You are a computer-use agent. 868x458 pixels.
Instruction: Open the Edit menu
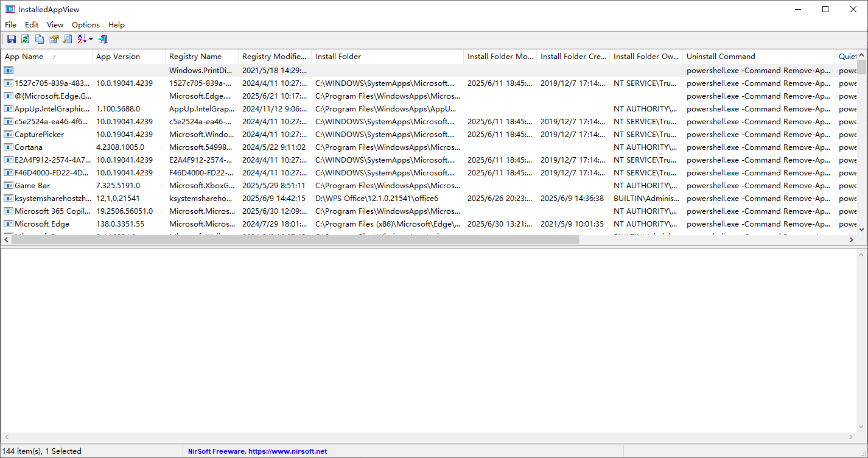(32, 25)
